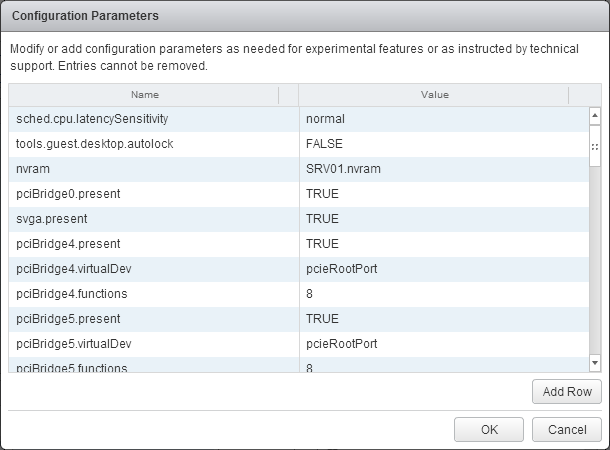610x450 pixels.
Task: Sort by the Name column header
Action: [144, 95]
